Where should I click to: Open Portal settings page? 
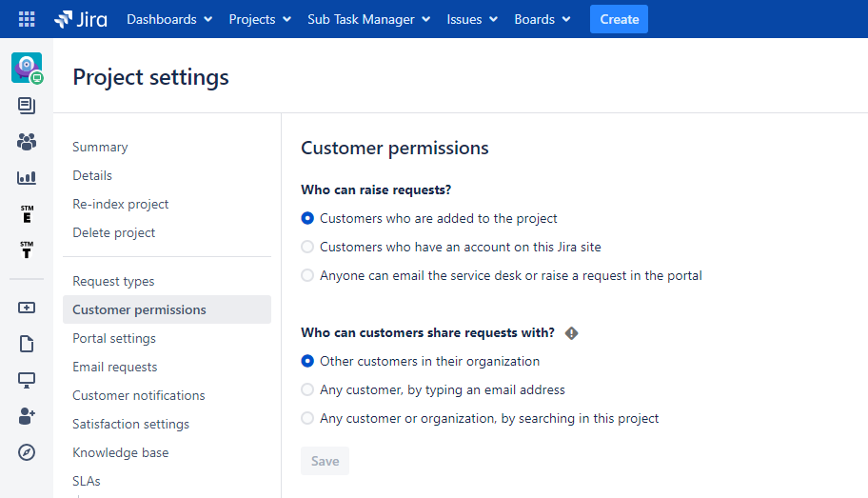click(x=114, y=338)
